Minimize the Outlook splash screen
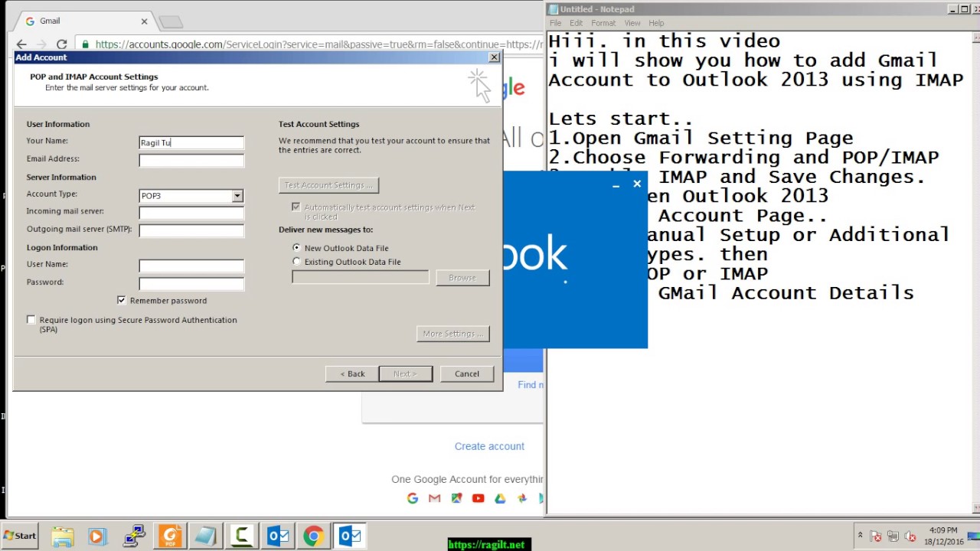This screenshot has height=551, width=980. pos(616,184)
